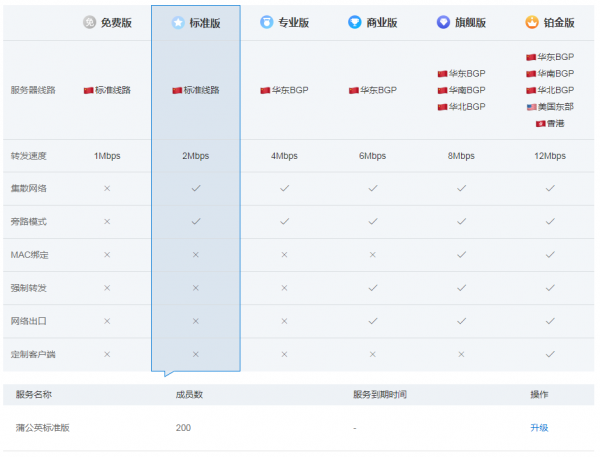Click the 专业版 plan icon
Screen dimensions: 600x457
[x=266, y=22]
